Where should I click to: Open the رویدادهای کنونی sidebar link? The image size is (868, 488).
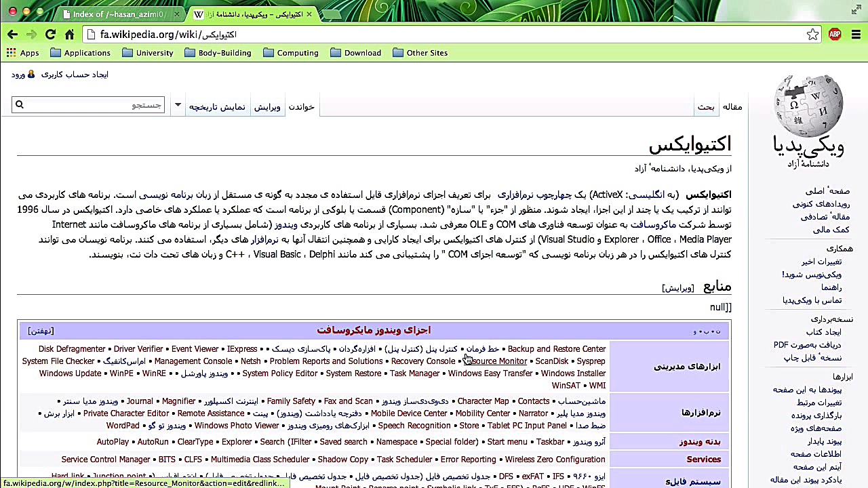821,204
